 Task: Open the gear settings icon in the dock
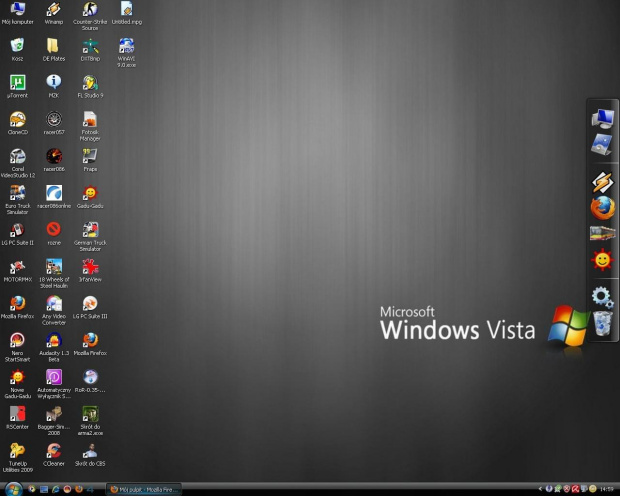[x=602, y=297]
